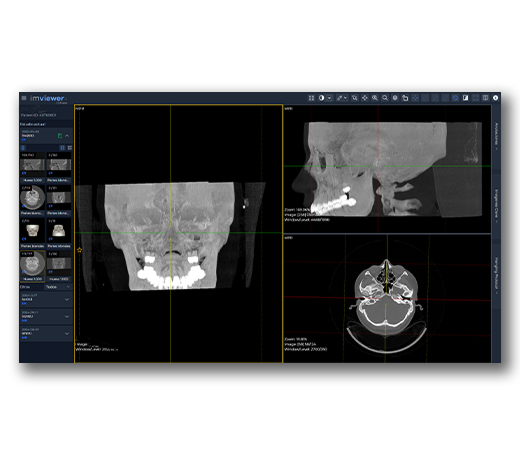Click the rotate image tool
The image size is (520, 455).
(405, 98)
